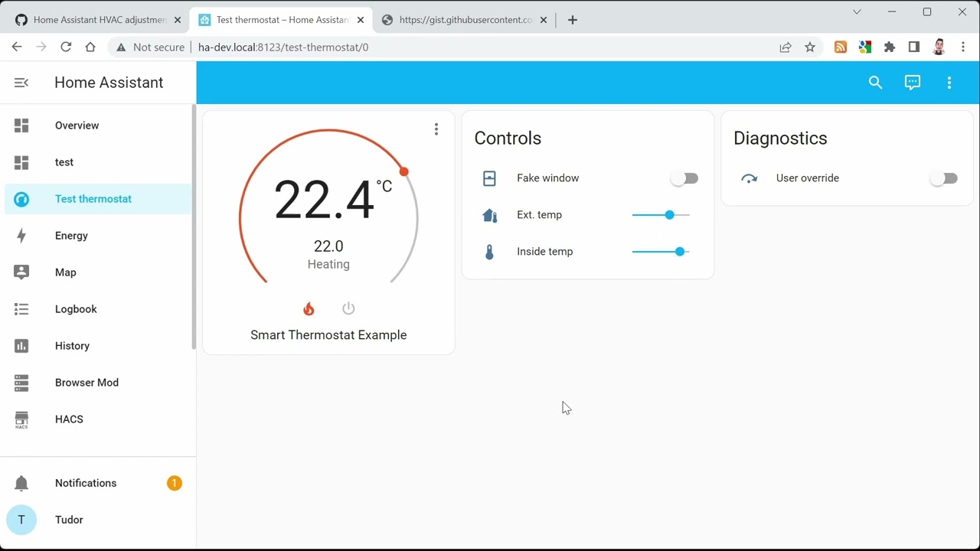Open Notifications in the sidebar

(98, 483)
